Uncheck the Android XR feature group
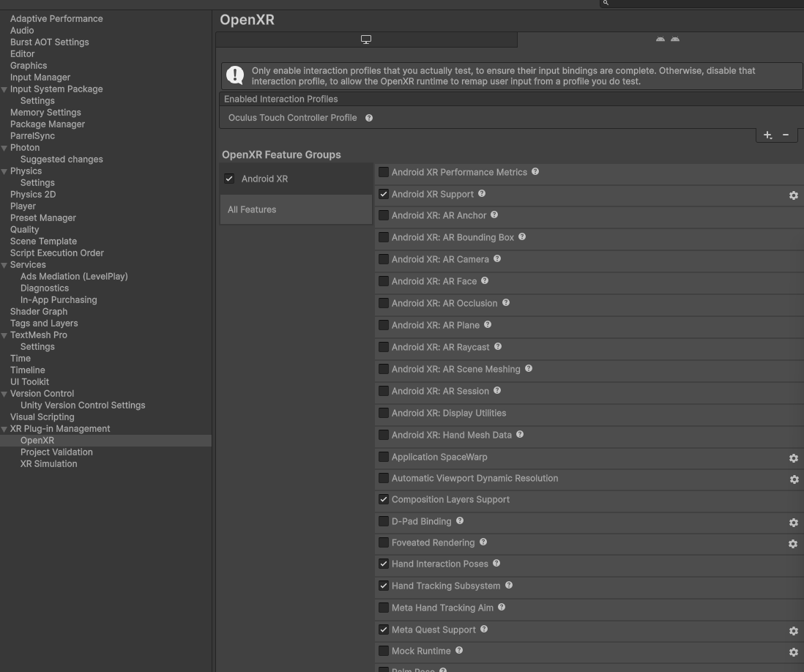804x672 pixels. click(x=229, y=179)
